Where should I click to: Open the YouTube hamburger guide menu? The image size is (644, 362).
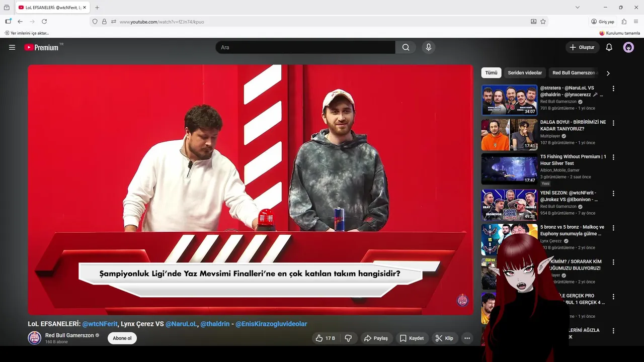point(12,47)
